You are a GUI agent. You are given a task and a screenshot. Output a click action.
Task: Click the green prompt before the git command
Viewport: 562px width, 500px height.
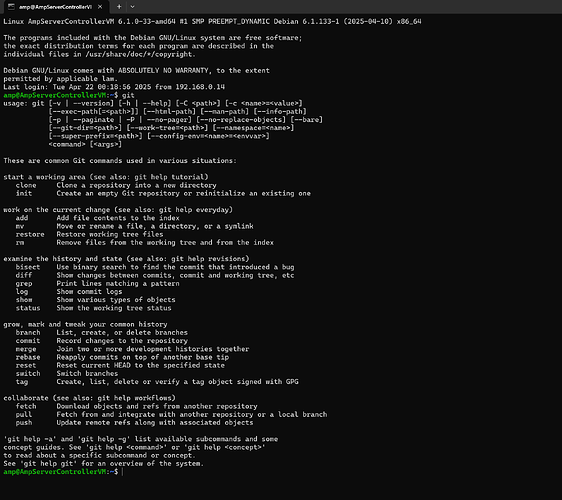point(58,95)
